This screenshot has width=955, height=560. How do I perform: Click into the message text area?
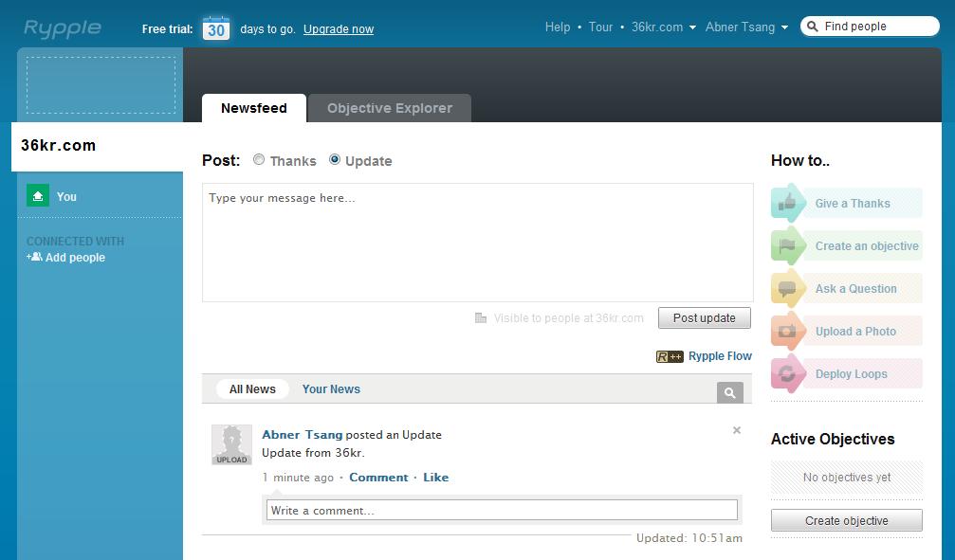coord(478,243)
